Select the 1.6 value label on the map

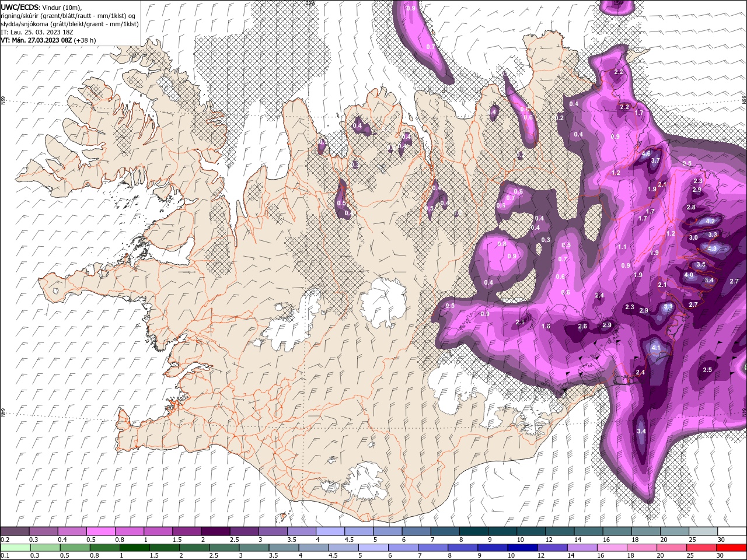click(x=546, y=327)
